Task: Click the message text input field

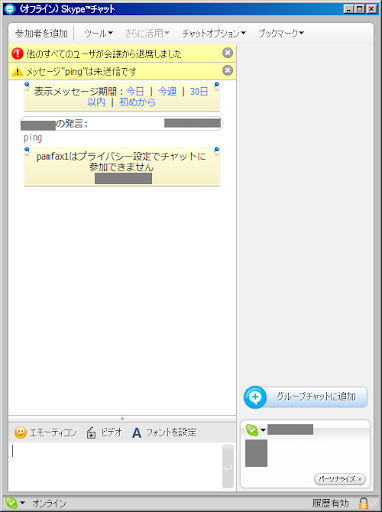Action: click(x=115, y=466)
